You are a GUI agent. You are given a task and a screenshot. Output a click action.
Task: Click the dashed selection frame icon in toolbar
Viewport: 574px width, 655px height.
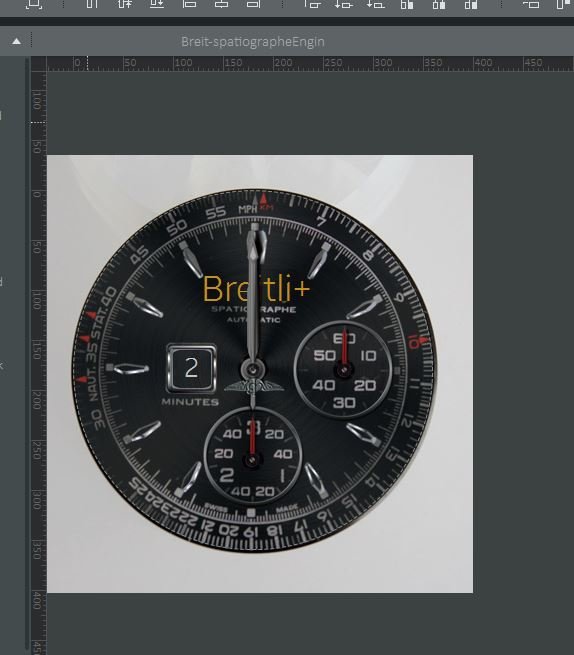33,4
